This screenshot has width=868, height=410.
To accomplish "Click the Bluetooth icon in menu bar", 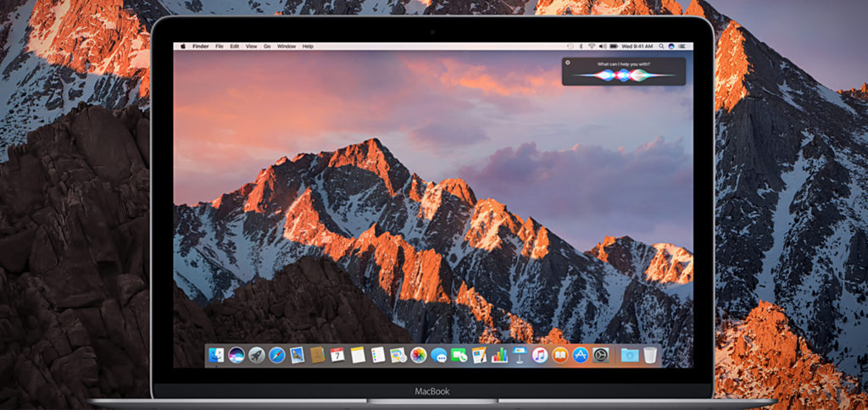I will click(579, 46).
